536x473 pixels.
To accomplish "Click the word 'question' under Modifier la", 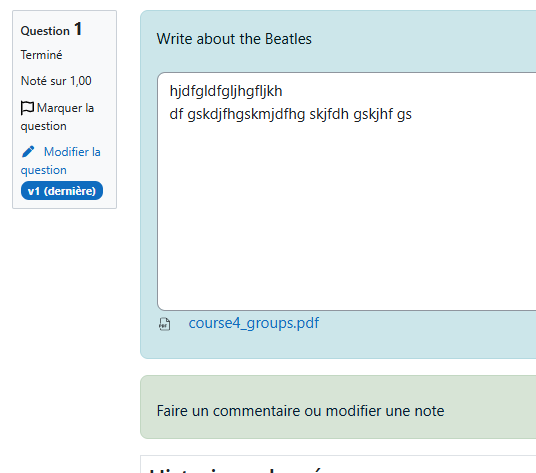I will click(x=43, y=170).
